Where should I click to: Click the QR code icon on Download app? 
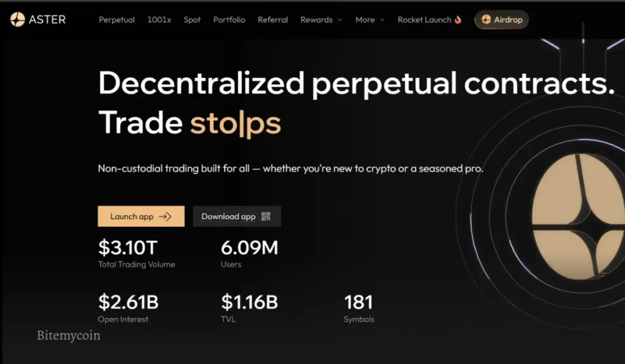click(x=266, y=216)
